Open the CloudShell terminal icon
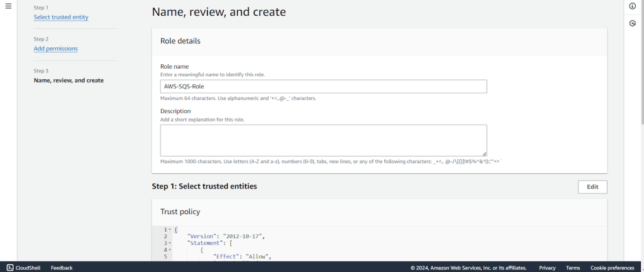This screenshot has width=644, height=272. (x=11, y=268)
